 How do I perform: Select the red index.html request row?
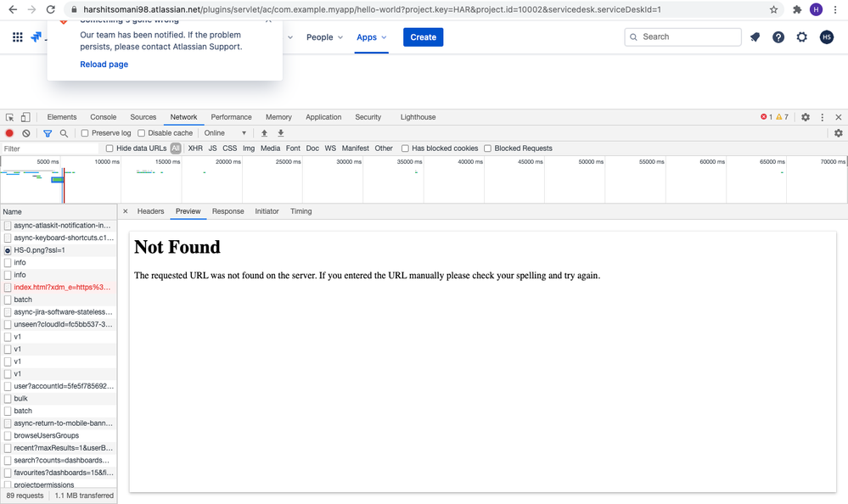click(59, 287)
